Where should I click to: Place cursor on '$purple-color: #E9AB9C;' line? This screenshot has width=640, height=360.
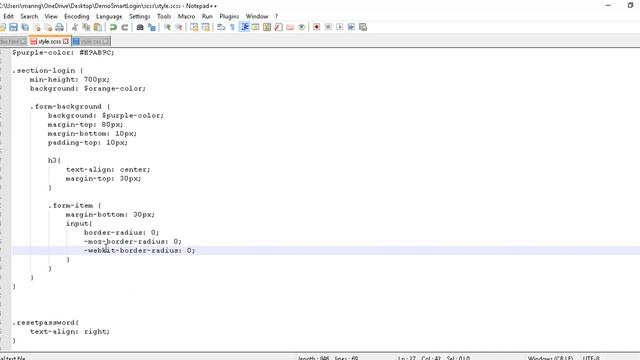click(x=63, y=53)
